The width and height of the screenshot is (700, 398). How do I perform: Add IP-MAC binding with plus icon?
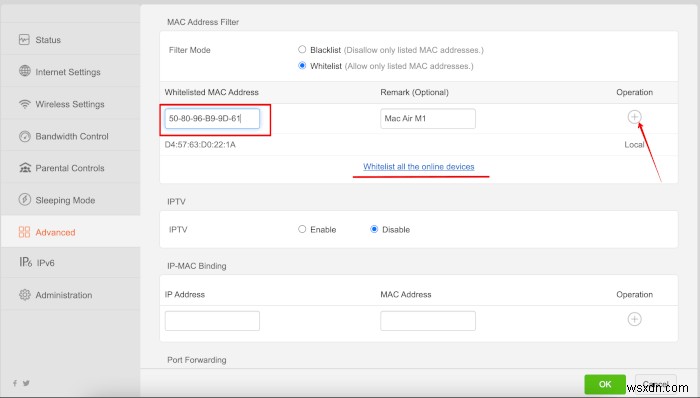click(634, 319)
